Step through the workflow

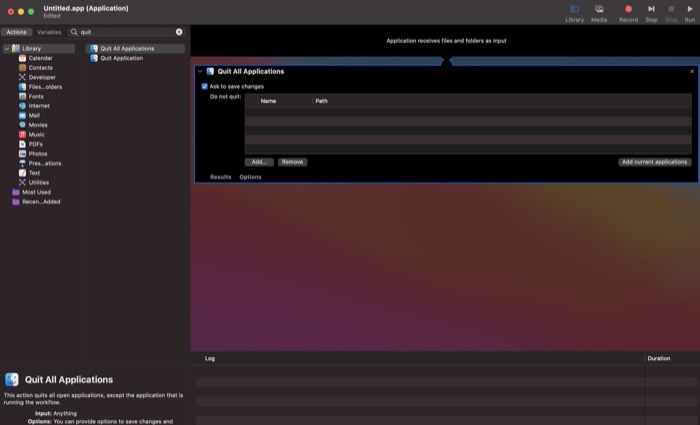[651, 13]
